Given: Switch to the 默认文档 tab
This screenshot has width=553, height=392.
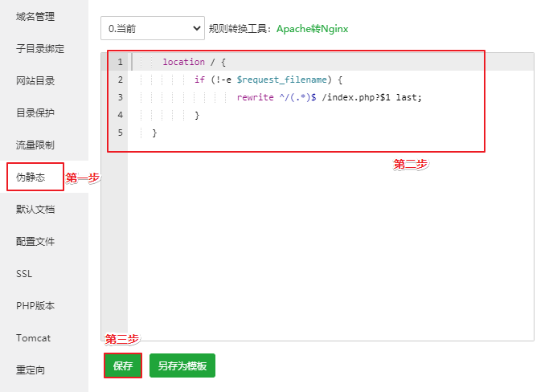Looking at the screenshot, I should coord(35,210).
